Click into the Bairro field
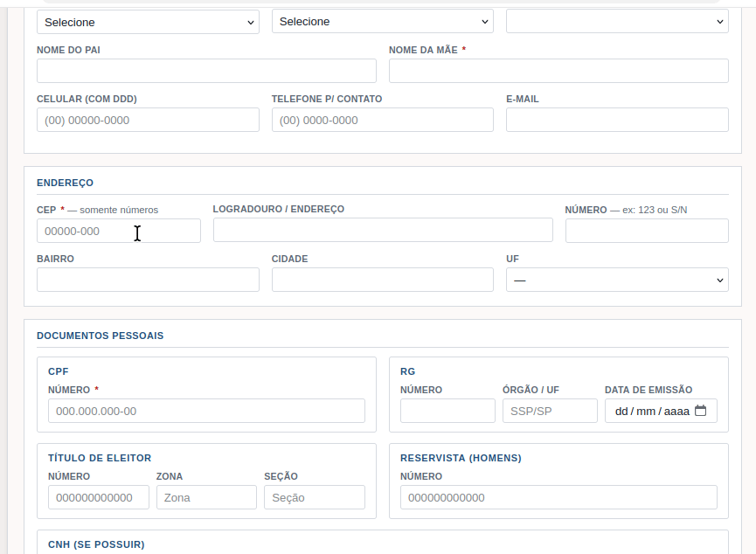 148,280
